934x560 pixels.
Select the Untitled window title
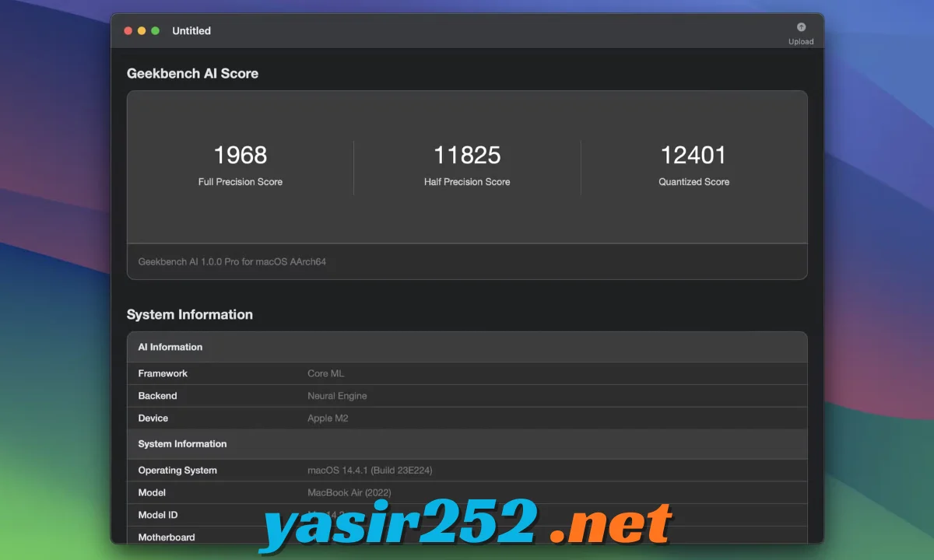(x=191, y=31)
